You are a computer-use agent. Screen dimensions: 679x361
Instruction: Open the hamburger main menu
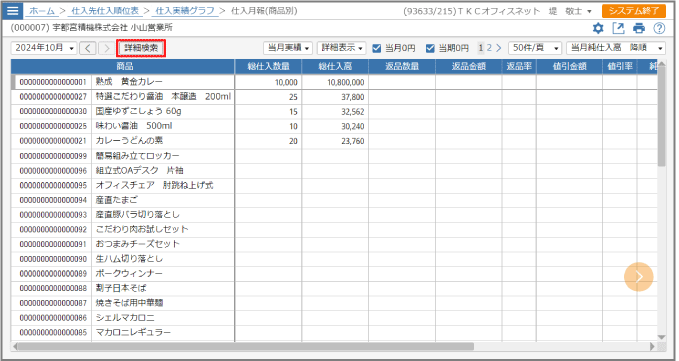(12, 10)
